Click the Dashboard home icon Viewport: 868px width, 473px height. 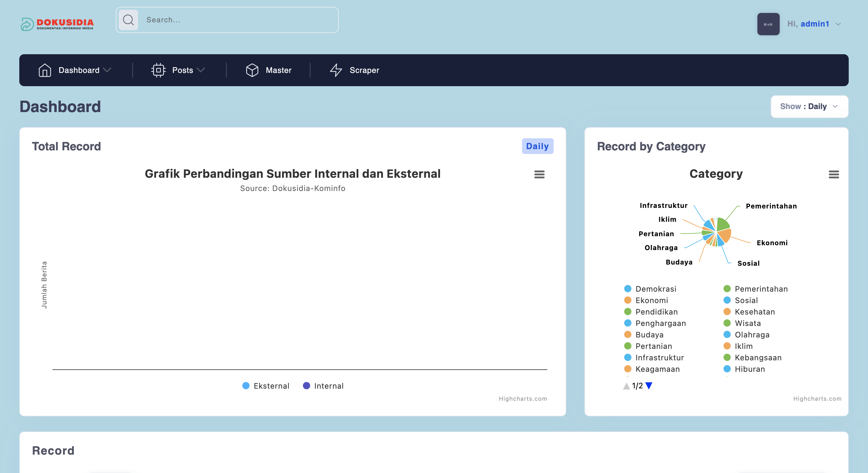click(45, 70)
